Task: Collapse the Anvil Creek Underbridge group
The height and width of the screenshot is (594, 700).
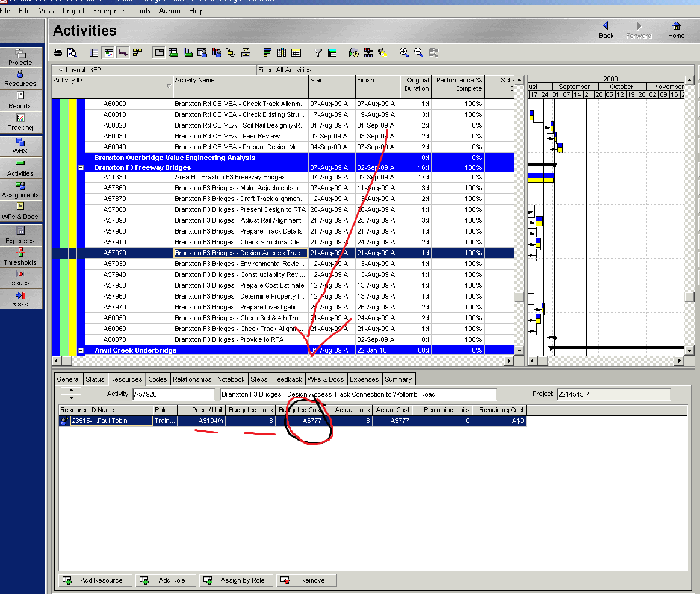Action: click(81, 351)
